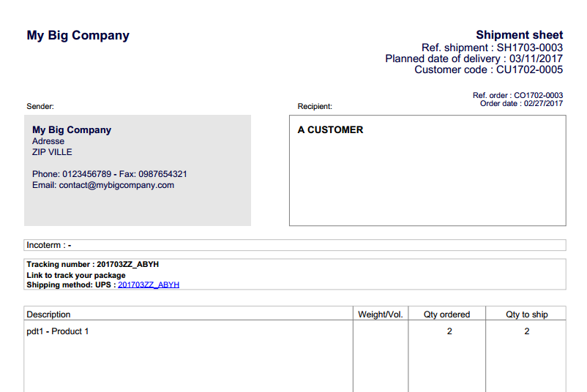Click the Recipient label
The width and height of the screenshot is (587, 392).
tap(315, 107)
